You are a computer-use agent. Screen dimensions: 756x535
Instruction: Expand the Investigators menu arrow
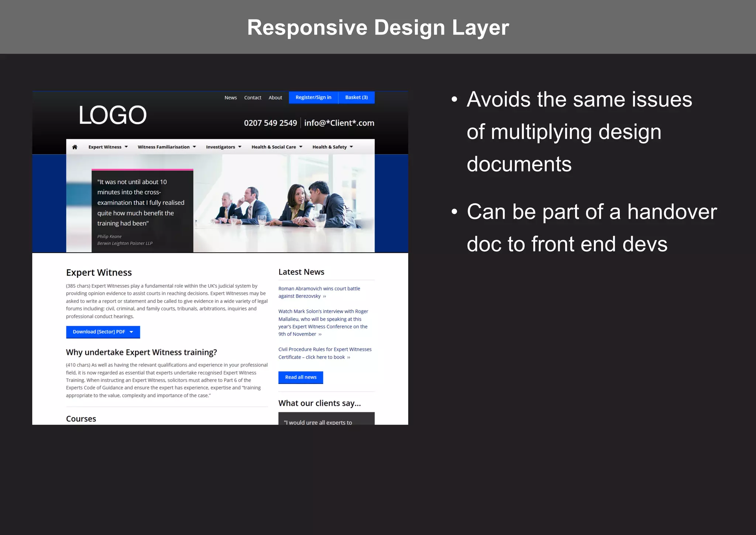coord(240,147)
